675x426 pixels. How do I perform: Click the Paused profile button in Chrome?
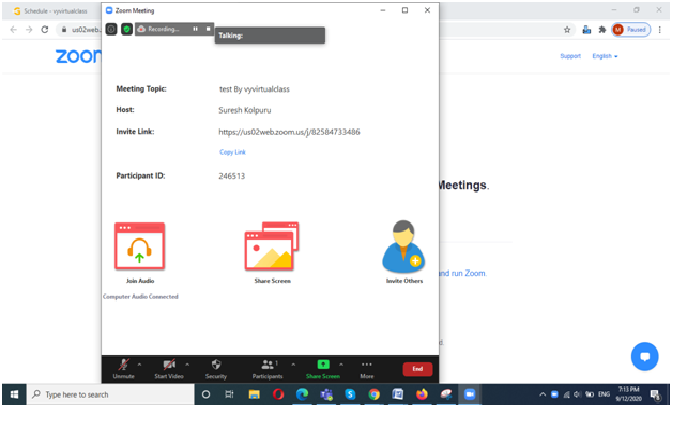click(631, 30)
